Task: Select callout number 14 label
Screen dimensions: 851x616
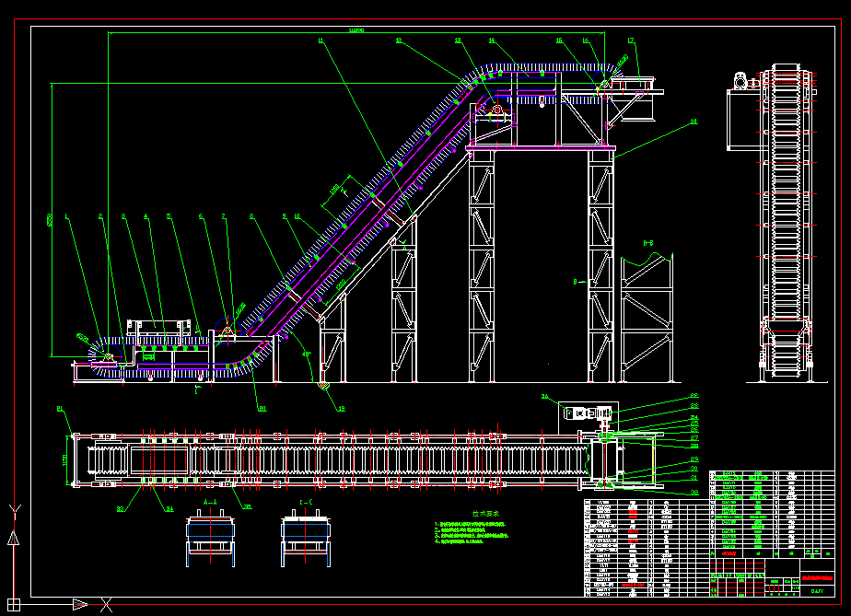Action: point(492,41)
